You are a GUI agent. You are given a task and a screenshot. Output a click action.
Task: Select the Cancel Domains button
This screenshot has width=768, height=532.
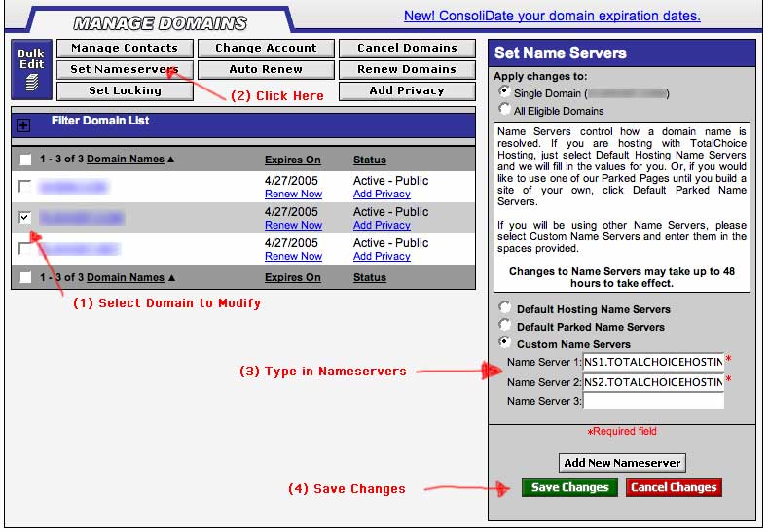(x=407, y=48)
